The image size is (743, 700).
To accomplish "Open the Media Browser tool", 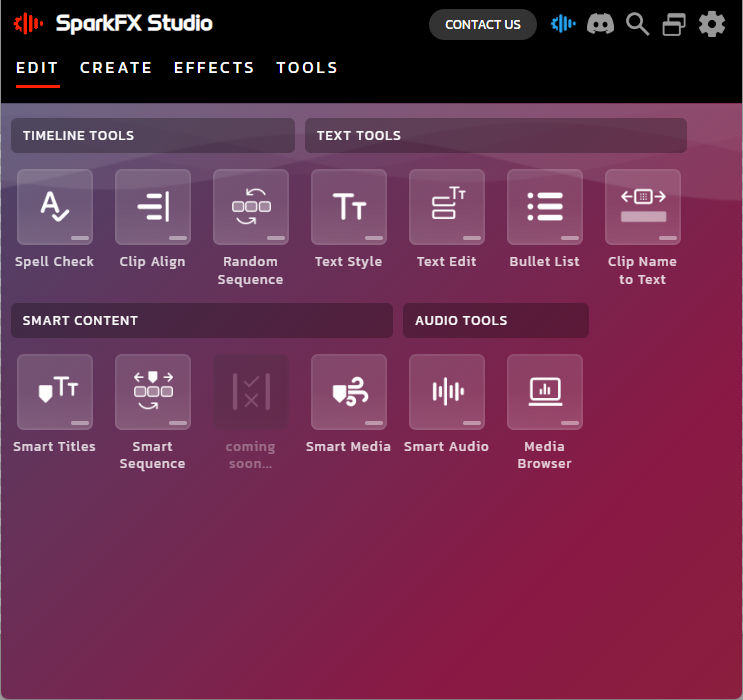I will pos(545,392).
